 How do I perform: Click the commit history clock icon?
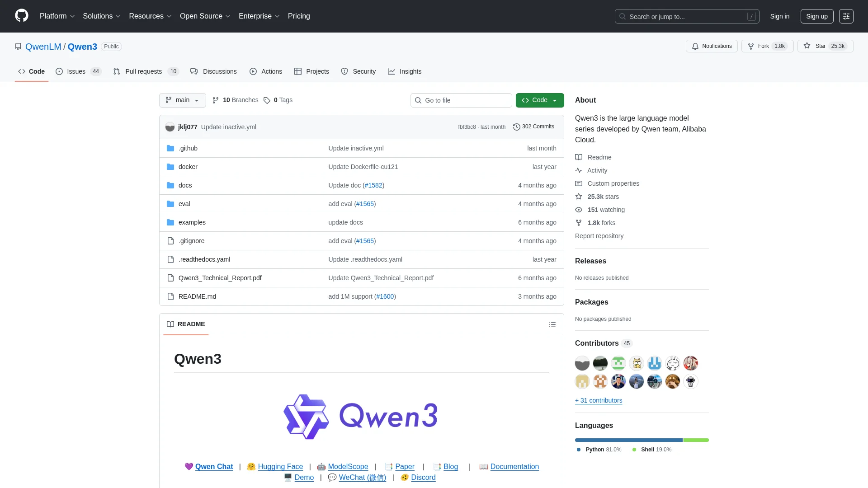click(x=516, y=127)
